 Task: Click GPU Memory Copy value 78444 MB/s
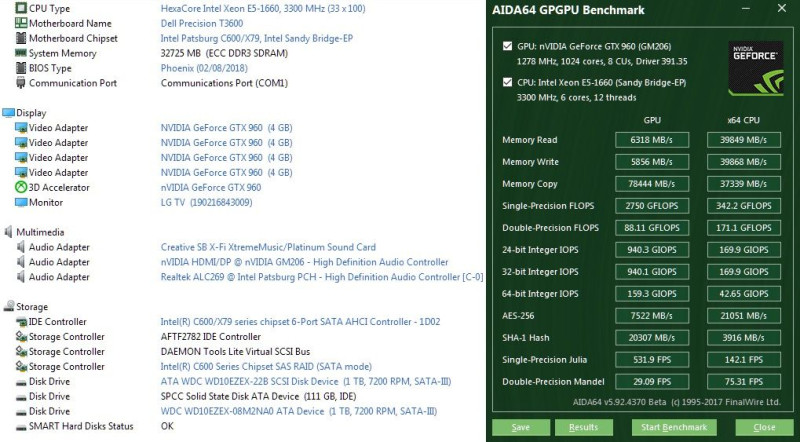point(652,184)
